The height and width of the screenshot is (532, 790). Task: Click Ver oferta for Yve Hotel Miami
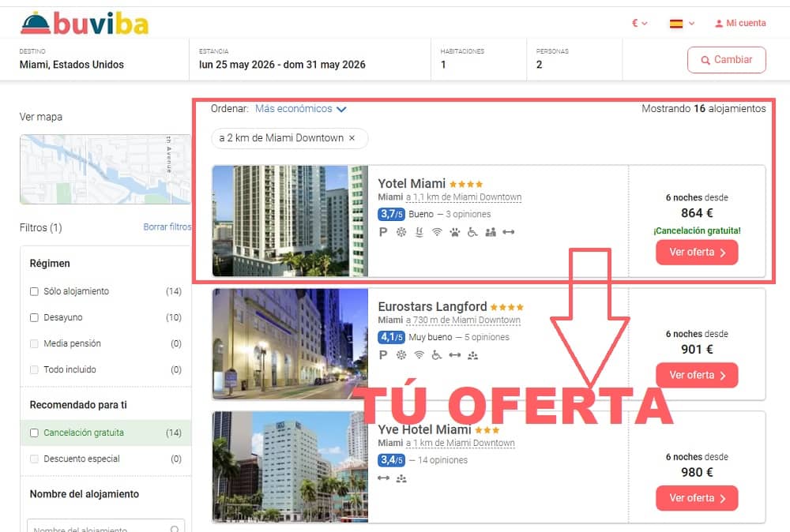[x=697, y=498]
